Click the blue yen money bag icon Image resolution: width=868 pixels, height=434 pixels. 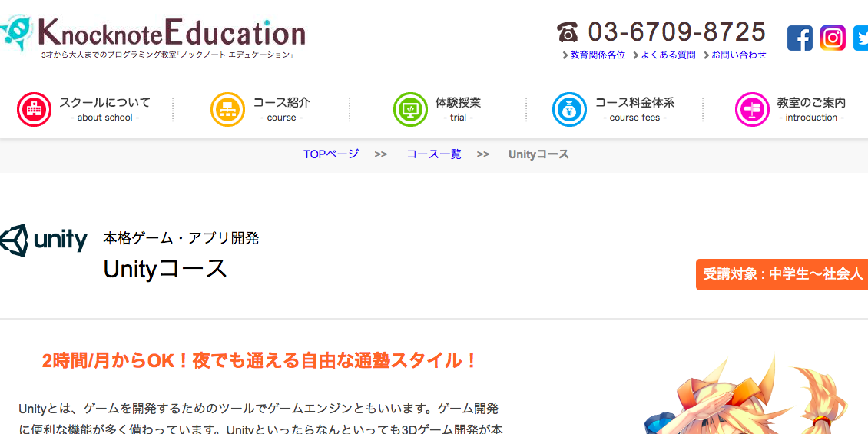569,110
